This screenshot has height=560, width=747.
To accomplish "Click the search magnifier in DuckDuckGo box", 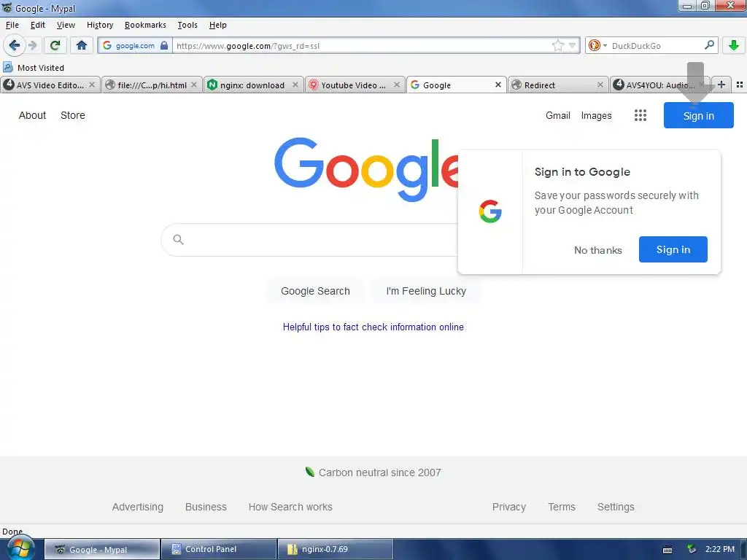I will coord(709,45).
